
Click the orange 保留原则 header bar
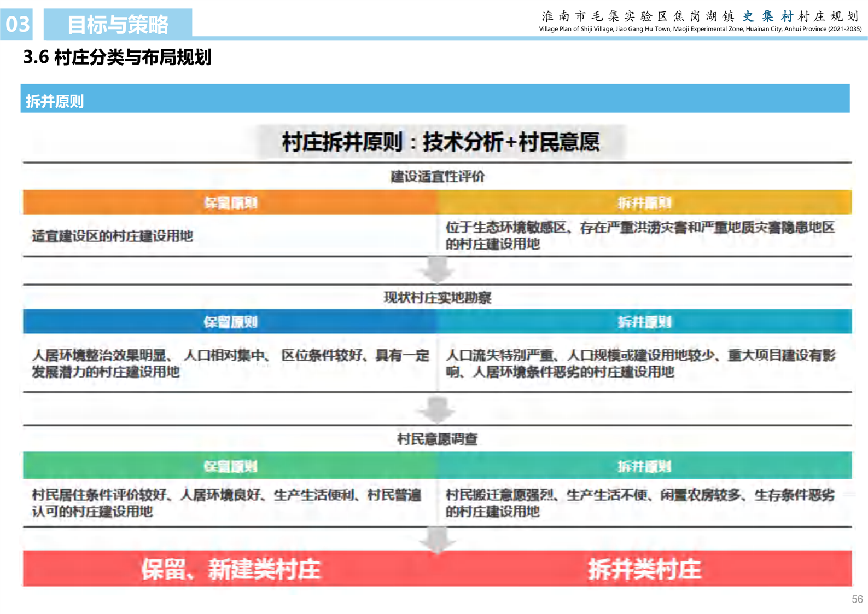(230, 203)
